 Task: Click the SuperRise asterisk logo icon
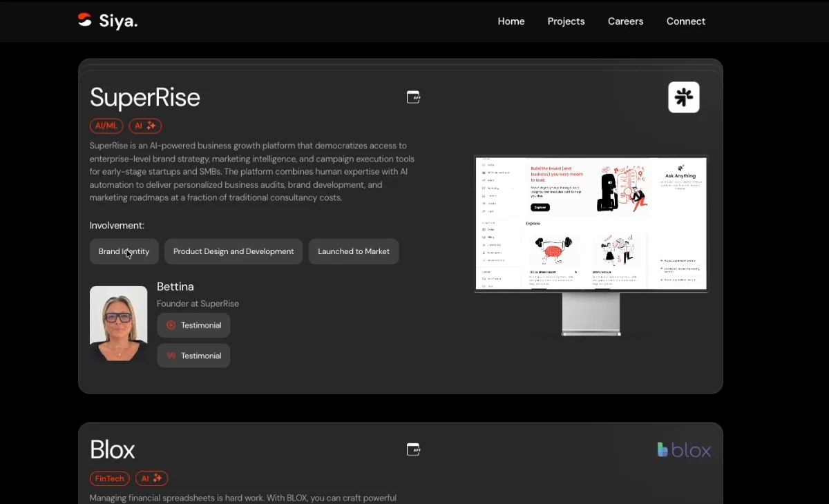(x=684, y=97)
